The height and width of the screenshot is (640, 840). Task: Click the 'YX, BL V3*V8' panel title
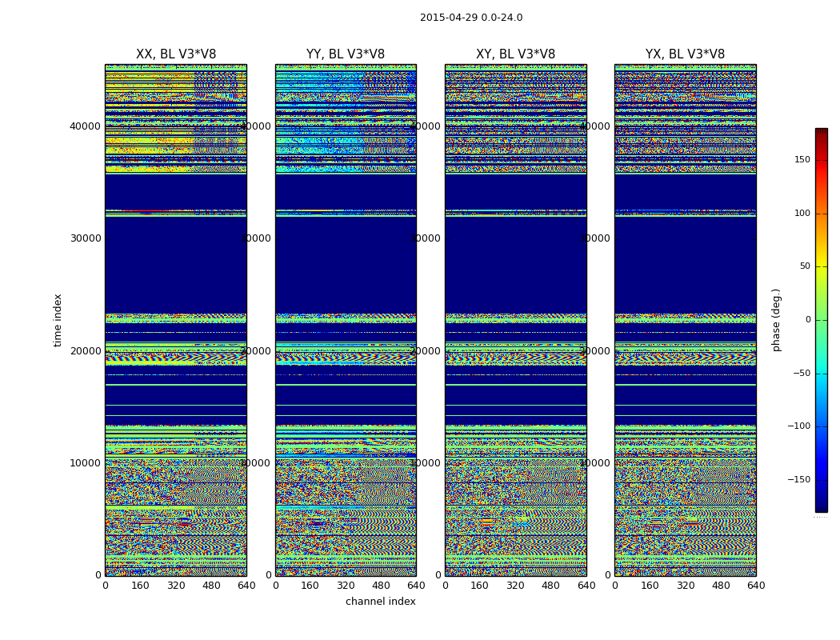coord(685,54)
